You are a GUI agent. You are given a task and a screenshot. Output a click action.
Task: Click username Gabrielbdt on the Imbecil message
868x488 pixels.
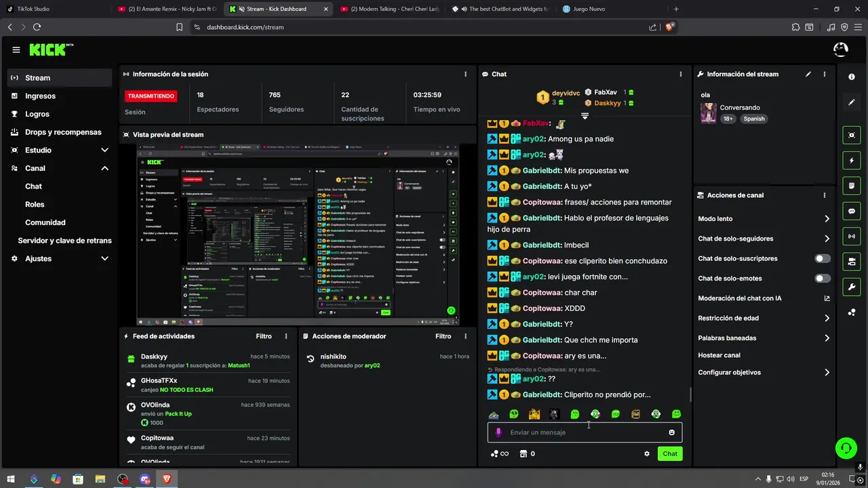pos(541,245)
